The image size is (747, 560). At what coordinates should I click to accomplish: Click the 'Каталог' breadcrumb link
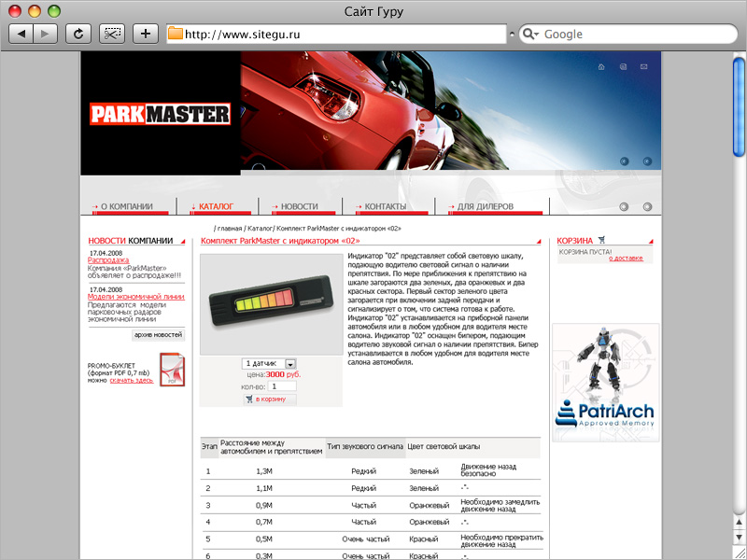click(260, 229)
